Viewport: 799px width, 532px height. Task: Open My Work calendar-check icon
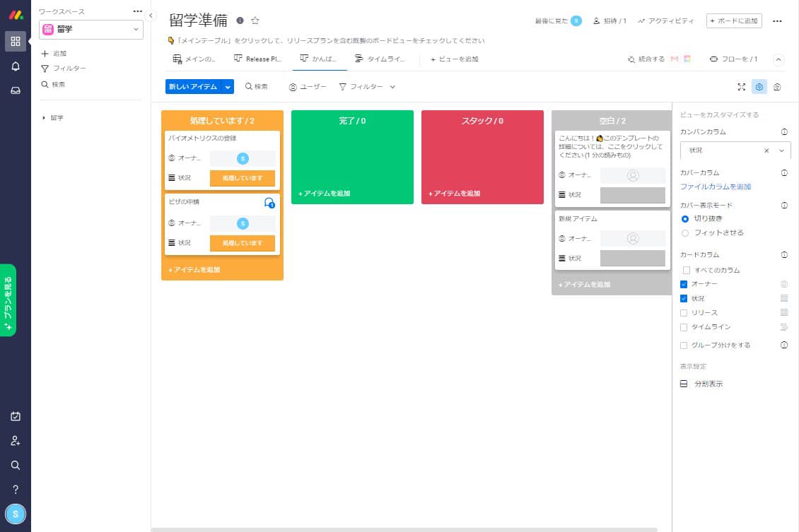click(x=16, y=416)
